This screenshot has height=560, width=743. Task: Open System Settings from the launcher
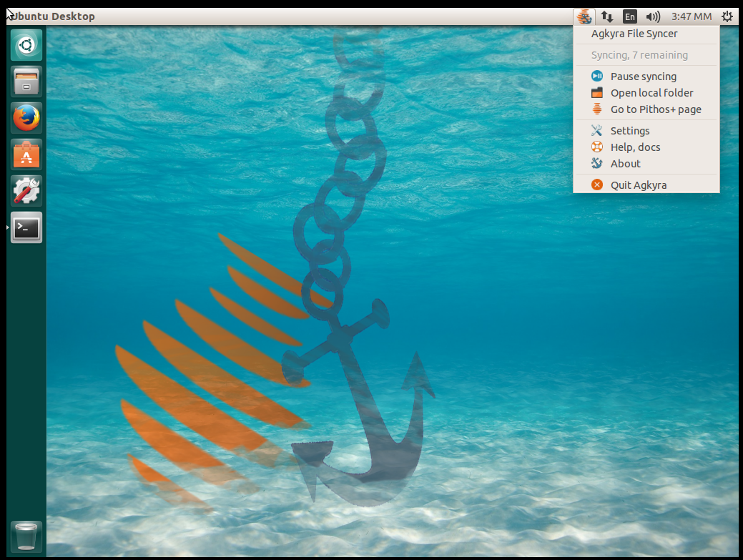click(x=26, y=191)
